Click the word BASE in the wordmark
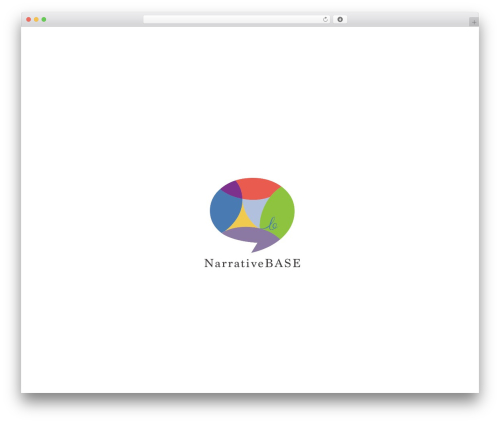Viewport: 500px width, 423px height. click(283, 263)
